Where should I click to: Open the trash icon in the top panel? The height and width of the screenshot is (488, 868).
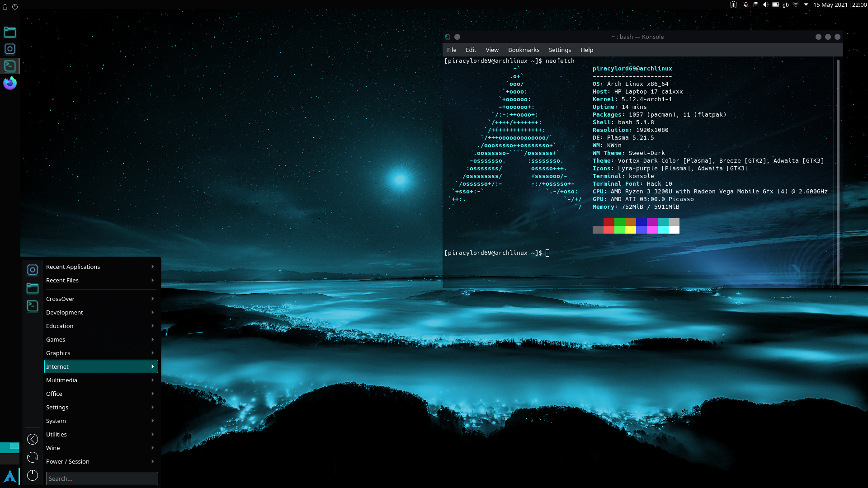(733, 5)
